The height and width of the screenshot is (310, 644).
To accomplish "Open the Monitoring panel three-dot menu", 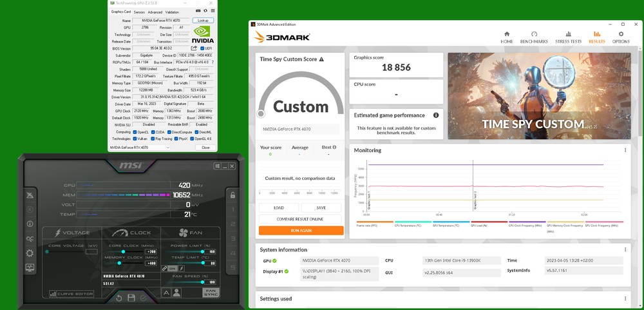I will [x=625, y=150].
